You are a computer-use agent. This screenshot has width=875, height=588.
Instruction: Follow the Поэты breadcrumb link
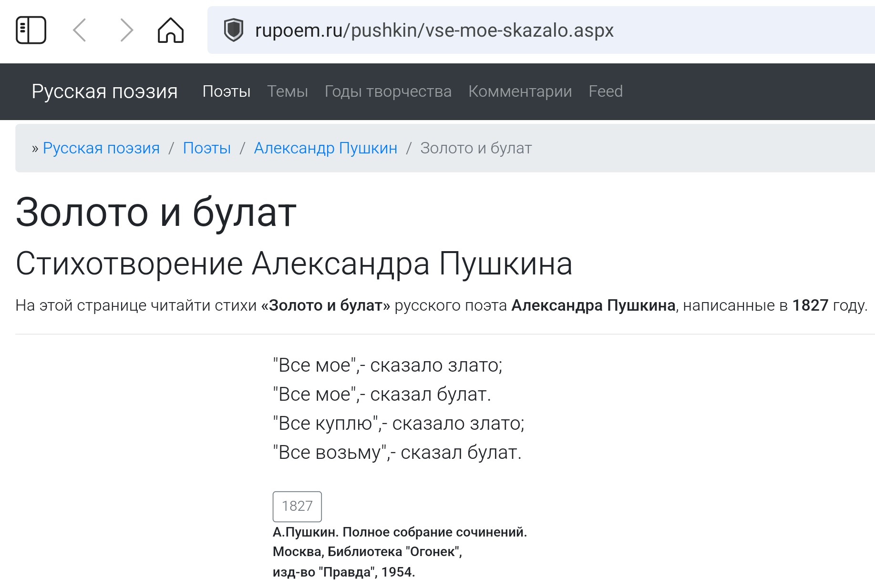tap(207, 148)
